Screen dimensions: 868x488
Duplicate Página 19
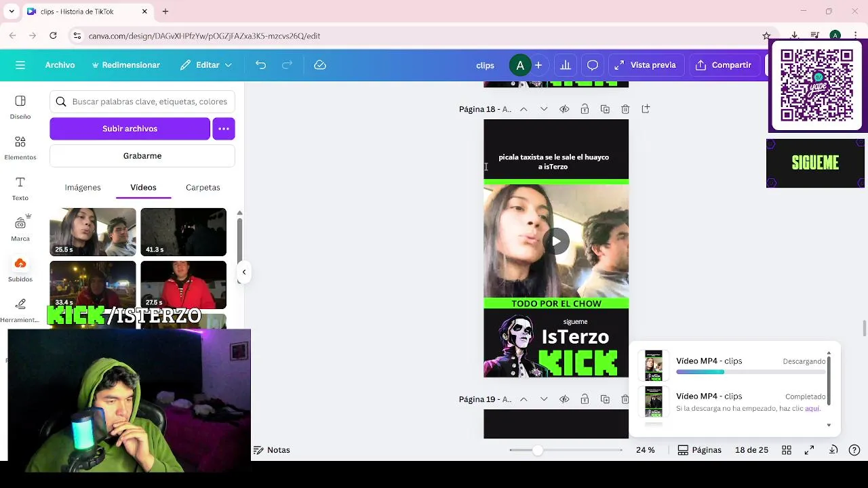605,399
